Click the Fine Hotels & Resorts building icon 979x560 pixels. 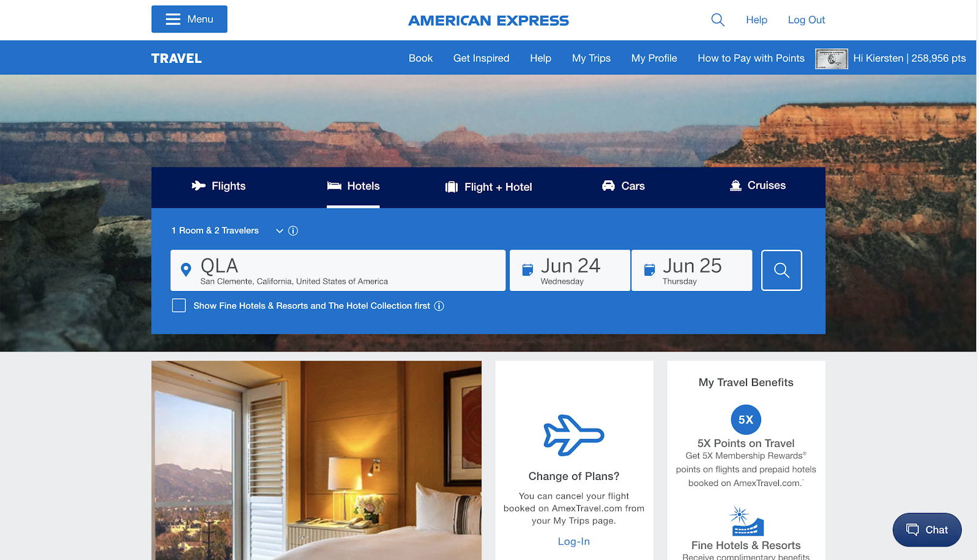pos(746,521)
